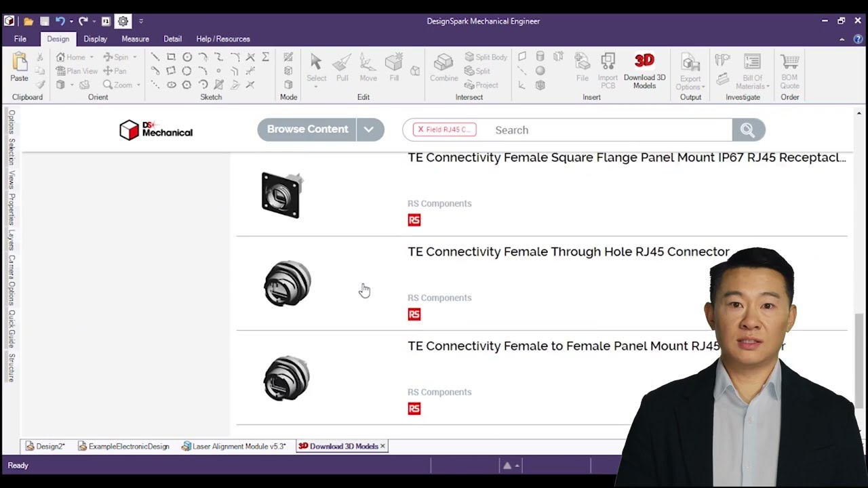This screenshot has height=488, width=868.
Task: Switch to Sketch mode icon
Action: coord(288,57)
